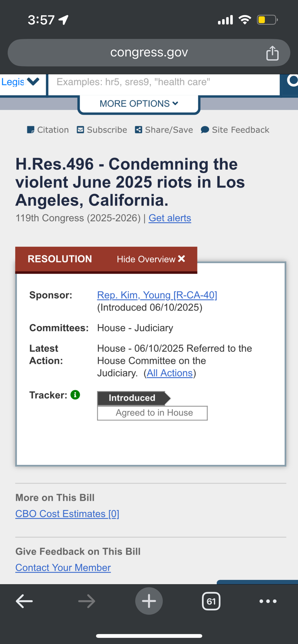Open the All Actions link
The width and height of the screenshot is (298, 644).
click(x=170, y=373)
